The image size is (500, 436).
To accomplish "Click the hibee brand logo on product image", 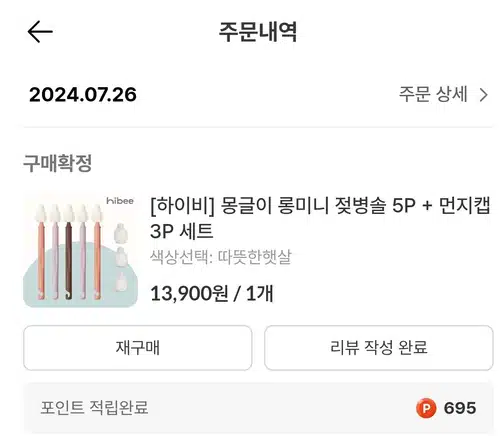I will (120, 201).
